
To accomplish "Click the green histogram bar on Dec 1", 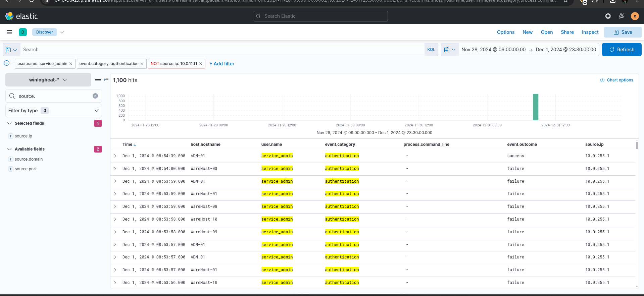I will pos(536,107).
